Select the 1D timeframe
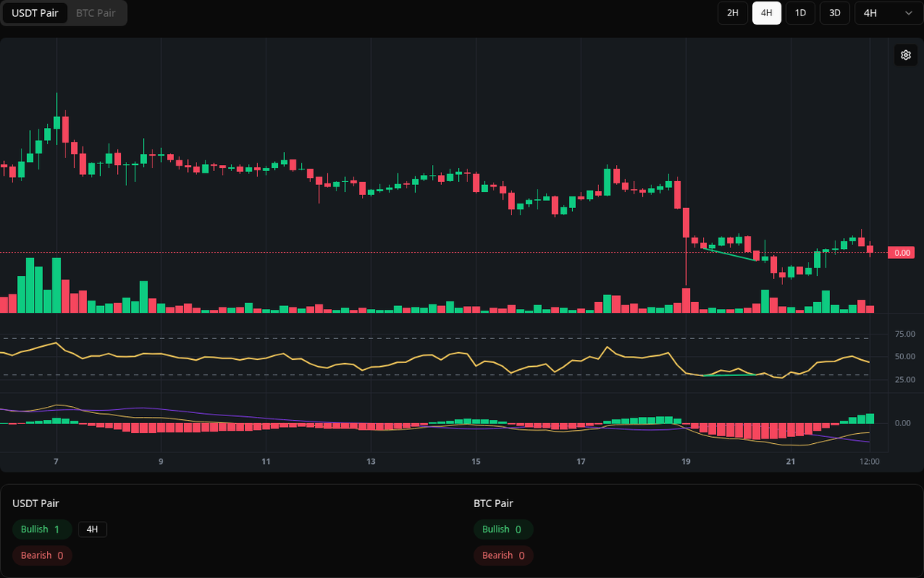This screenshot has height=578, width=924. [800, 13]
